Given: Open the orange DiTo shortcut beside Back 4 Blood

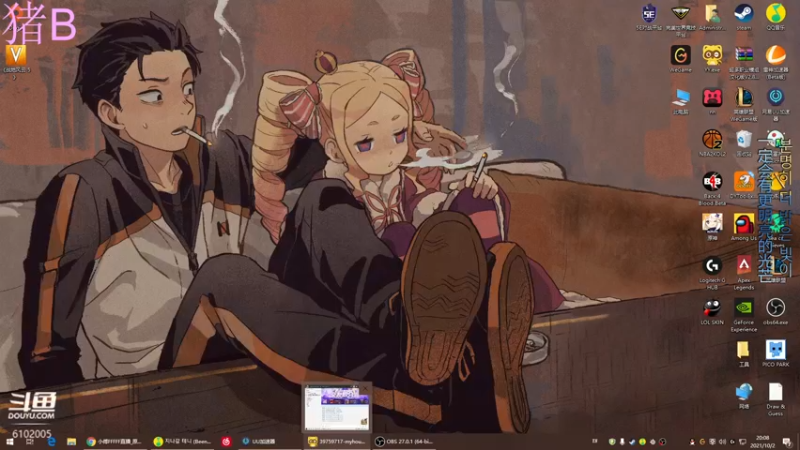Looking at the screenshot, I should point(744,186).
